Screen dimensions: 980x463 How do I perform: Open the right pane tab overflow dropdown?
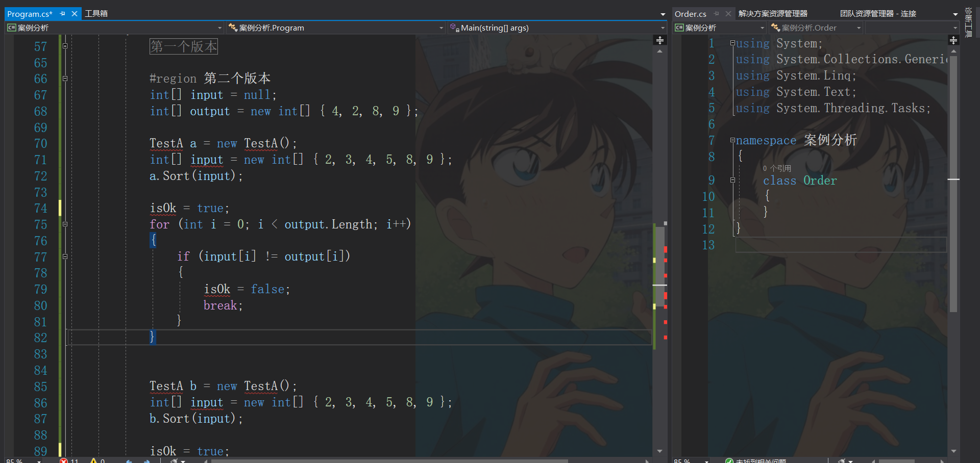pyautogui.click(x=955, y=14)
